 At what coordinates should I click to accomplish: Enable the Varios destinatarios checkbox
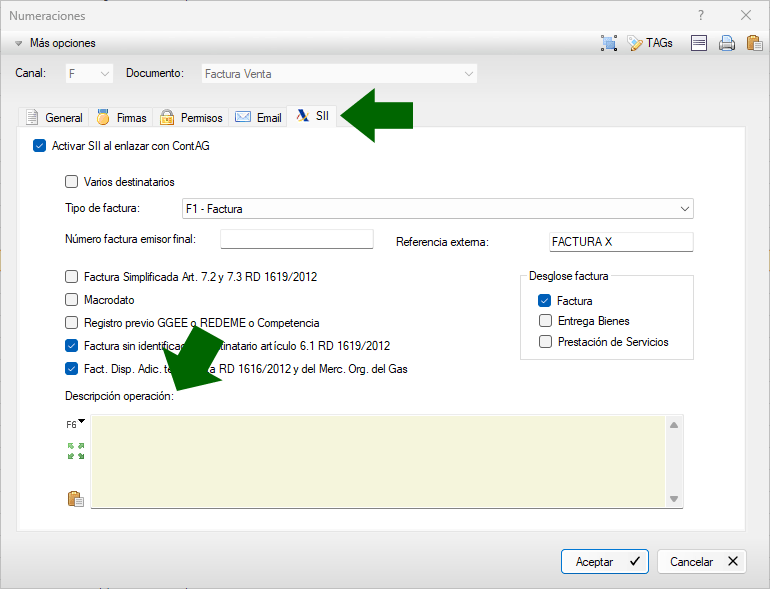tap(71, 182)
